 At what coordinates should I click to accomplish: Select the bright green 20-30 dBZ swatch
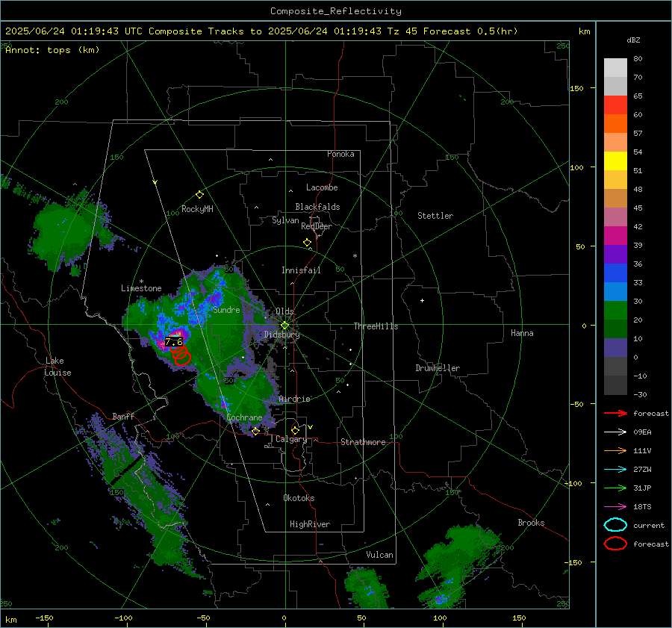(615, 311)
